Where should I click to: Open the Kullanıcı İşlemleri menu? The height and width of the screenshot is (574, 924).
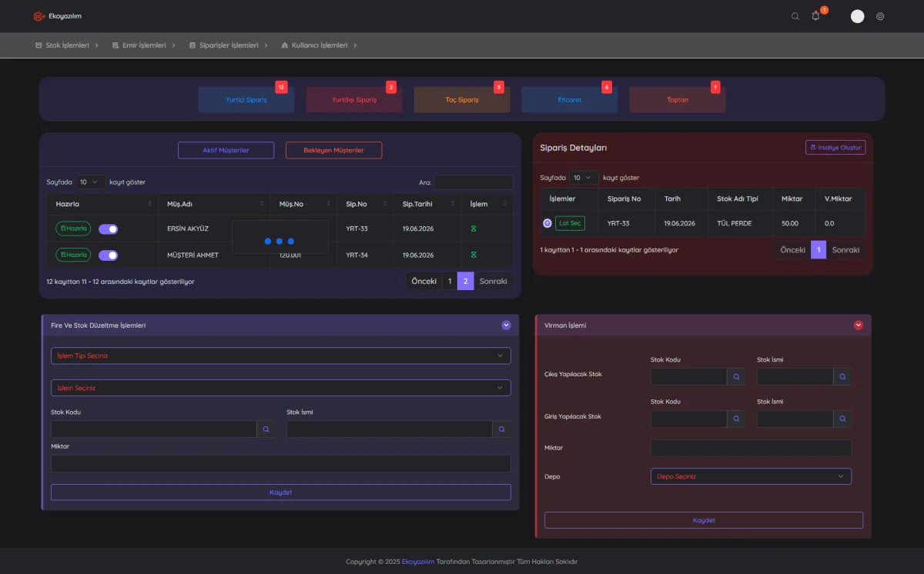coord(319,45)
